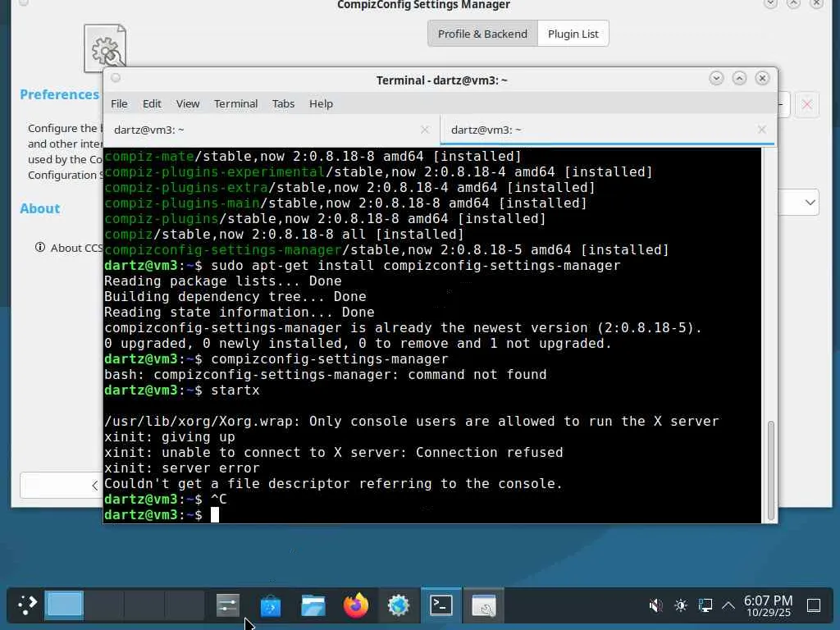Click the CompizConfig gear document icon
Screen dimensions: 840x630
(x=105, y=47)
